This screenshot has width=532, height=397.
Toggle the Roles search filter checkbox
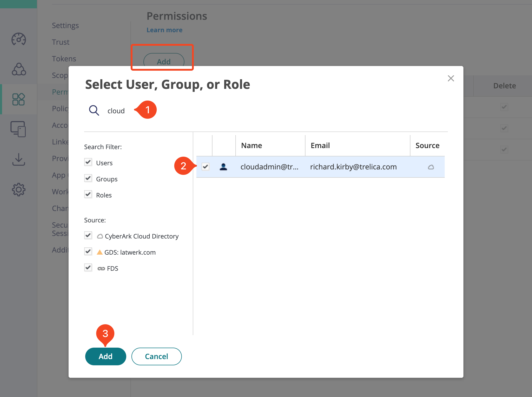point(88,194)
